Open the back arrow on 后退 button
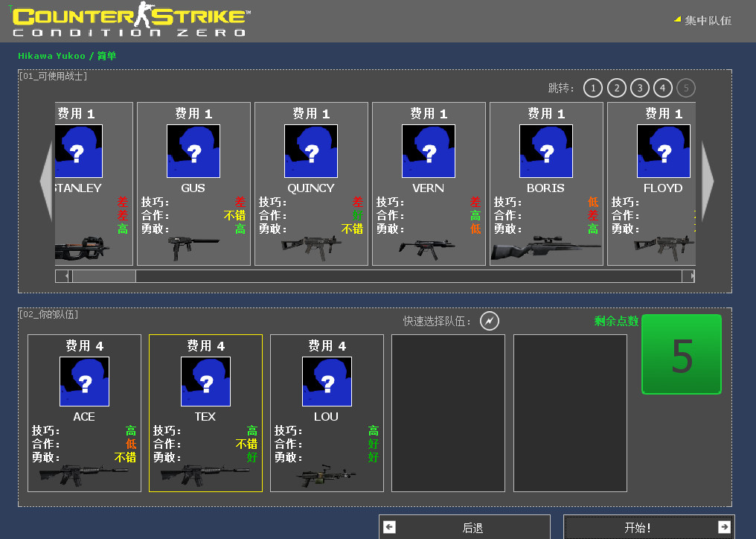756x539 pixels. point(389,526)
